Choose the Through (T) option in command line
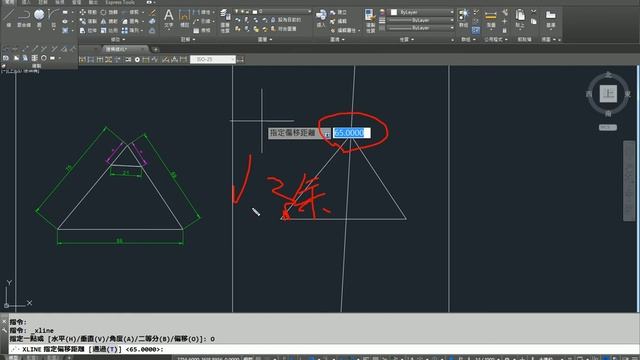This screenshot has height=360, width=640. point(104,349)
